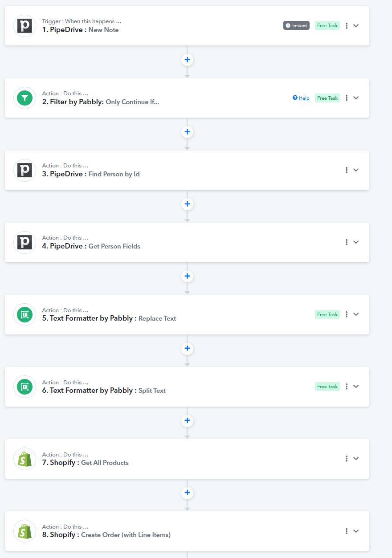Click the 'Replace Text' step title
This screenshot has width=392, height=558.
click(x=157, y=318)
